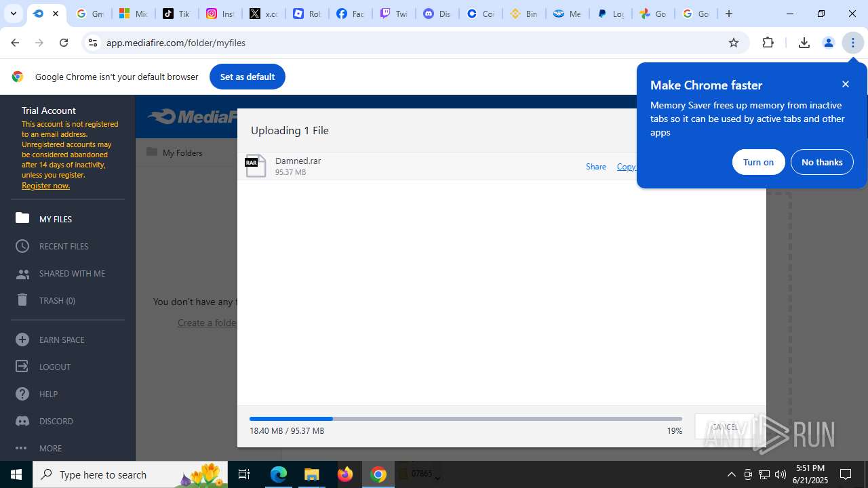
Task: Open the Binance browser tab
Action: [x=524, y=14]
